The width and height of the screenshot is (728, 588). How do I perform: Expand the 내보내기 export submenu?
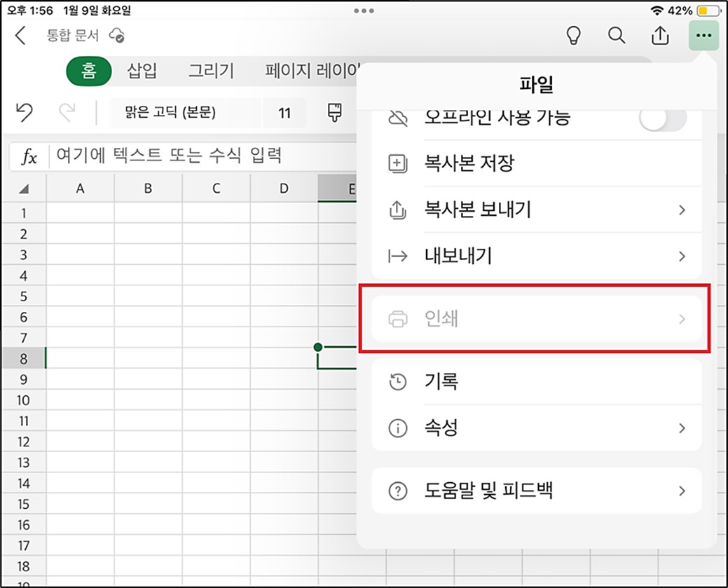[x=536, y=256]
